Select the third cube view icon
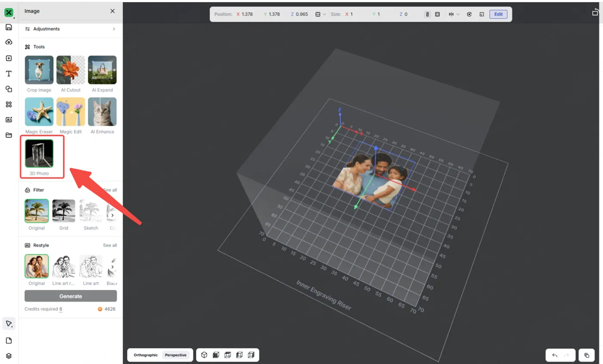This screenshot has height=364, width=603. click(228, 355)
